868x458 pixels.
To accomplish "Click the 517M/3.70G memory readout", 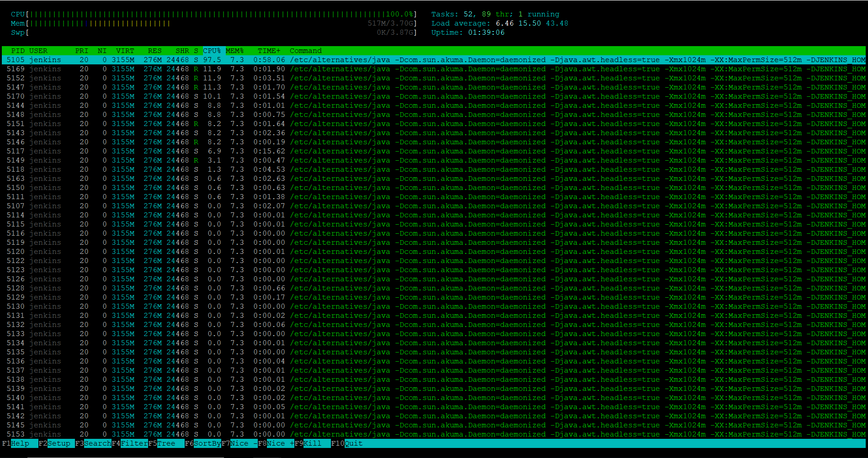I will pyautogui.click(x=390, y=23).
